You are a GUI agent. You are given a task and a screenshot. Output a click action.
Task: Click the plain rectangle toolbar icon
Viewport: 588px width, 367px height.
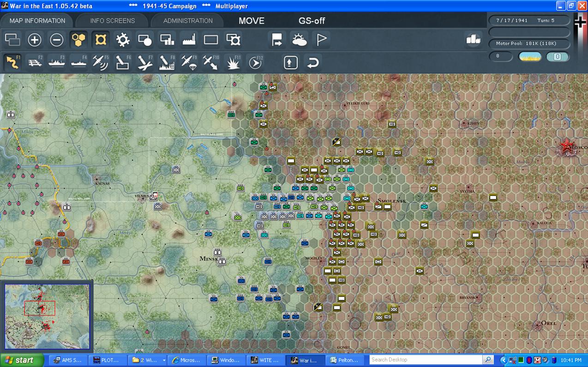(211, 40)
